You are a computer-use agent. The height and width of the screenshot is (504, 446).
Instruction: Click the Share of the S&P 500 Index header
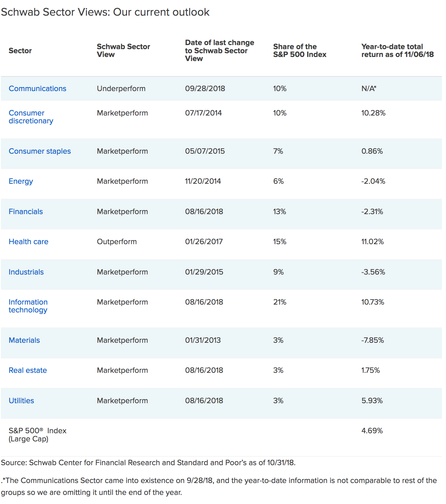click(300, 50)
